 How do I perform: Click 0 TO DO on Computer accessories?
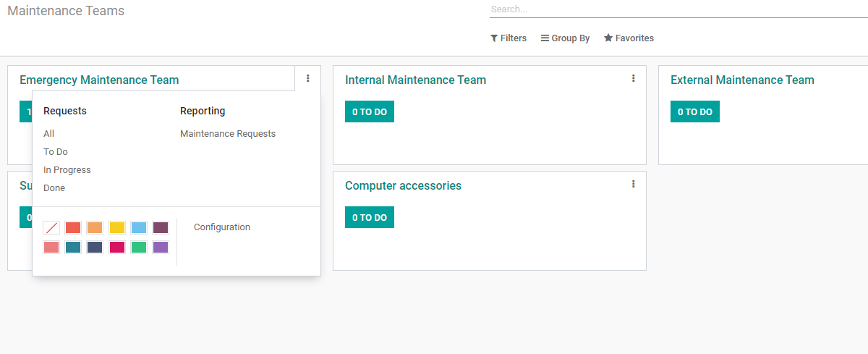pos(370,217)
